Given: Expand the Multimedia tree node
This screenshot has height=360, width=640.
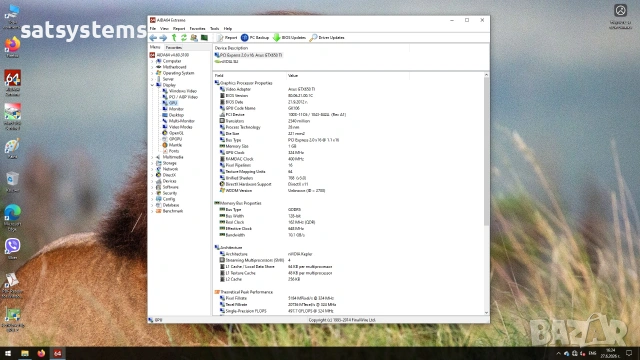Looking at the screenshot, I should point(153,157).
